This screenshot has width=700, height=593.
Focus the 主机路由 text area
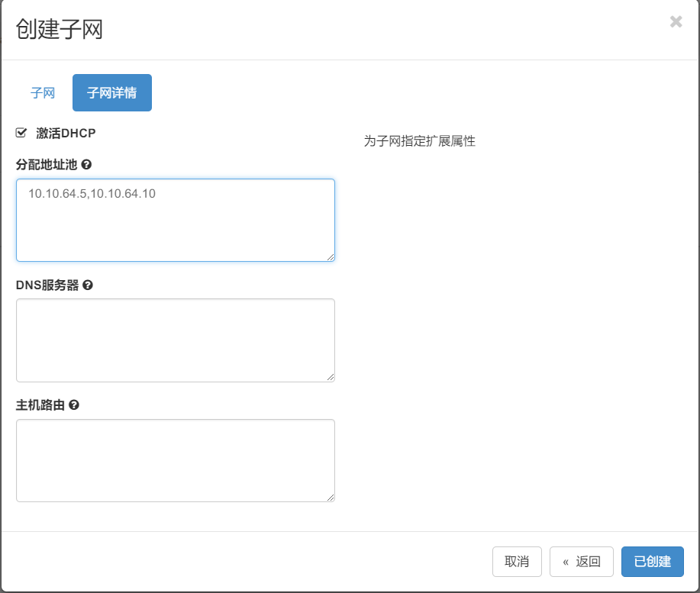pos(176,460)
